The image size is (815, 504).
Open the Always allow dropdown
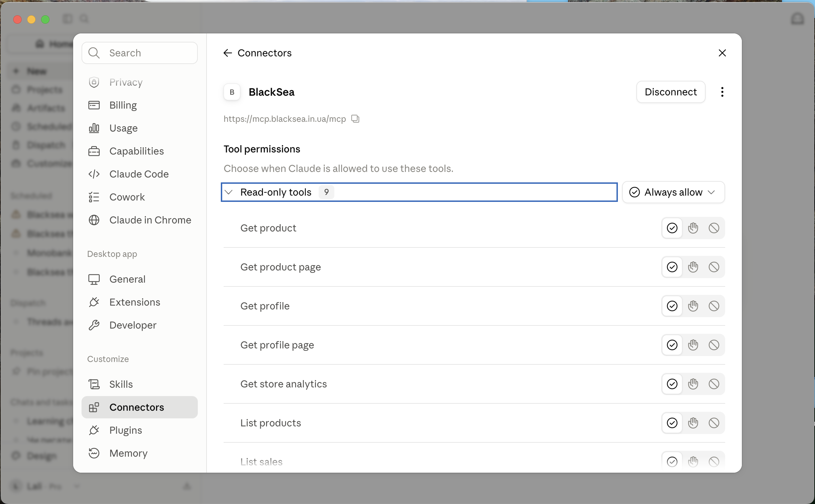coord(673,192)
